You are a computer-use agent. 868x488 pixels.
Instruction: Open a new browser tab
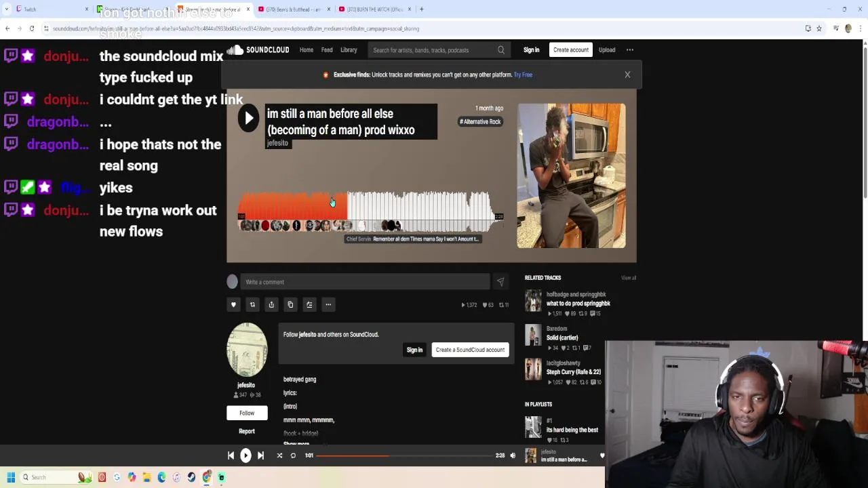421,9
